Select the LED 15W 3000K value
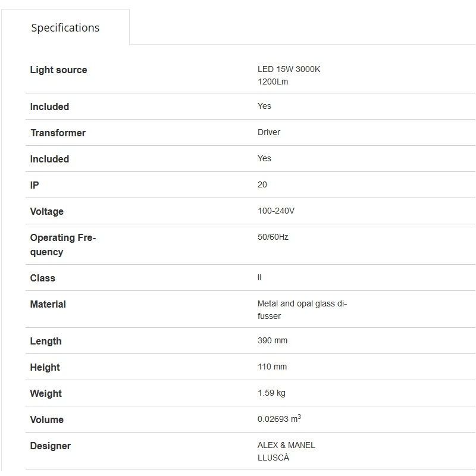 [x=289, y=70]
